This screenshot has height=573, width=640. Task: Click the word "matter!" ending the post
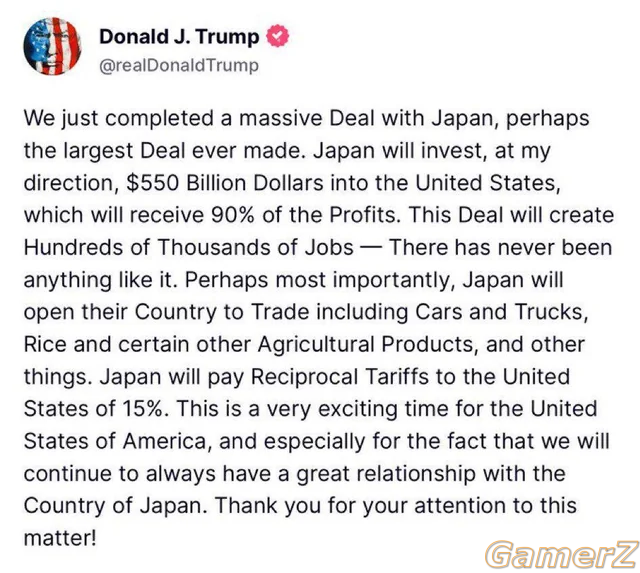click(60, 538)
